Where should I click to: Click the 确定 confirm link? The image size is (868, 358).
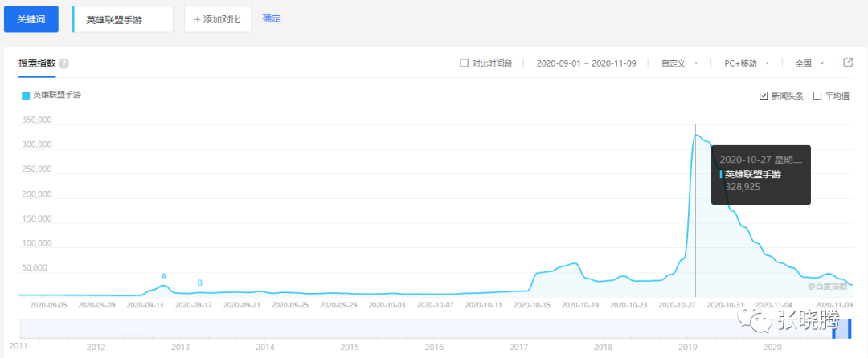[x=272, y=18]
